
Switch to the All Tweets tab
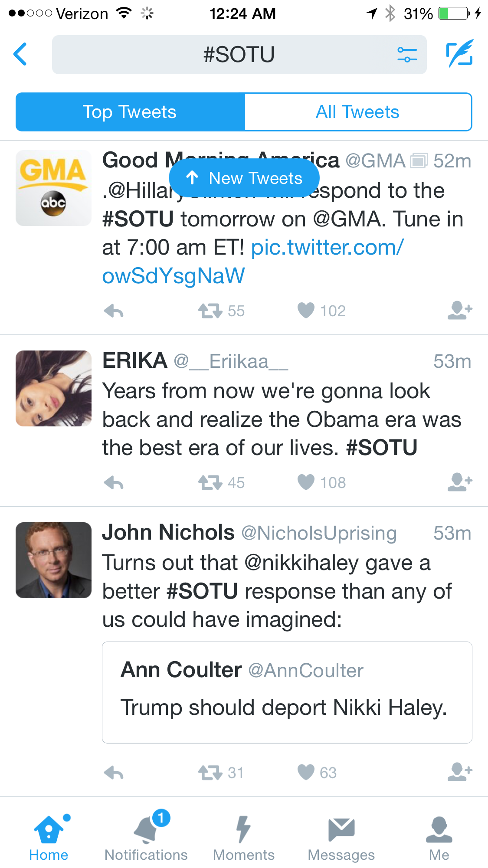pyautogui.click(x=357, y=112)
